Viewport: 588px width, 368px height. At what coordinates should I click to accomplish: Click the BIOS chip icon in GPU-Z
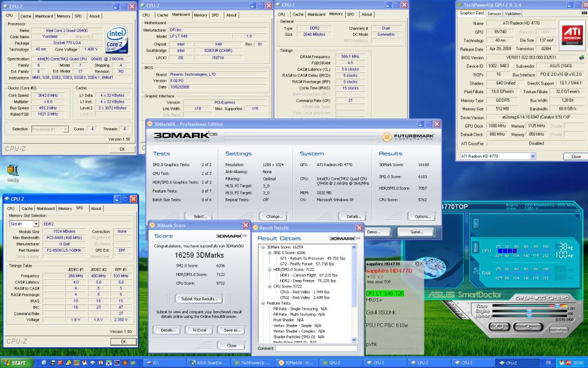[x=581, y=57]
